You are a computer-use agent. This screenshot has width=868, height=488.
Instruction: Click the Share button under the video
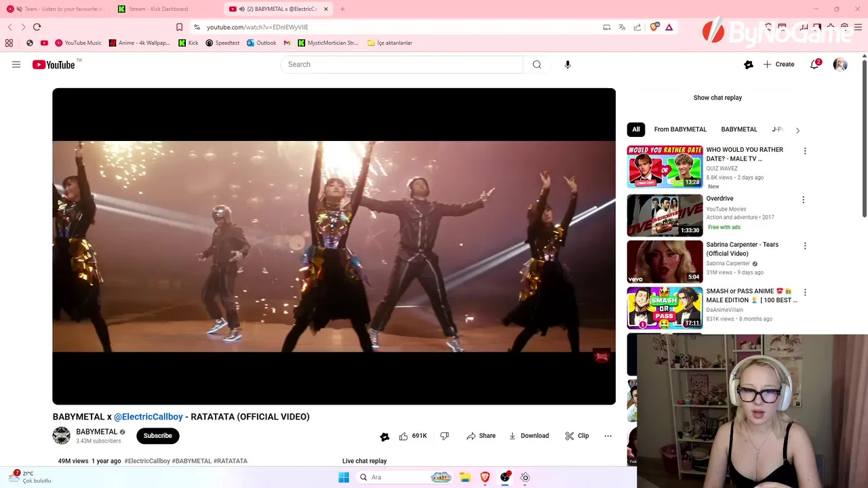pyautogui.click(x=481, y=436)
